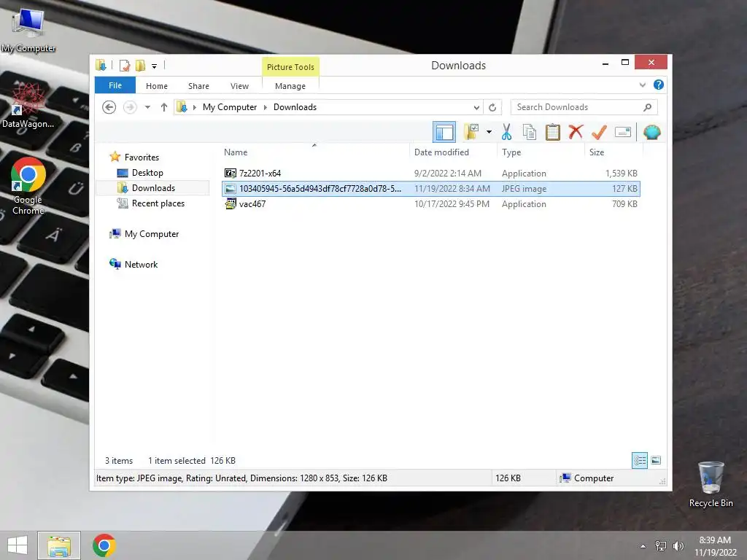Screen dimensions: 747x560
Task: Open the File menu
Action: (115, 85)
